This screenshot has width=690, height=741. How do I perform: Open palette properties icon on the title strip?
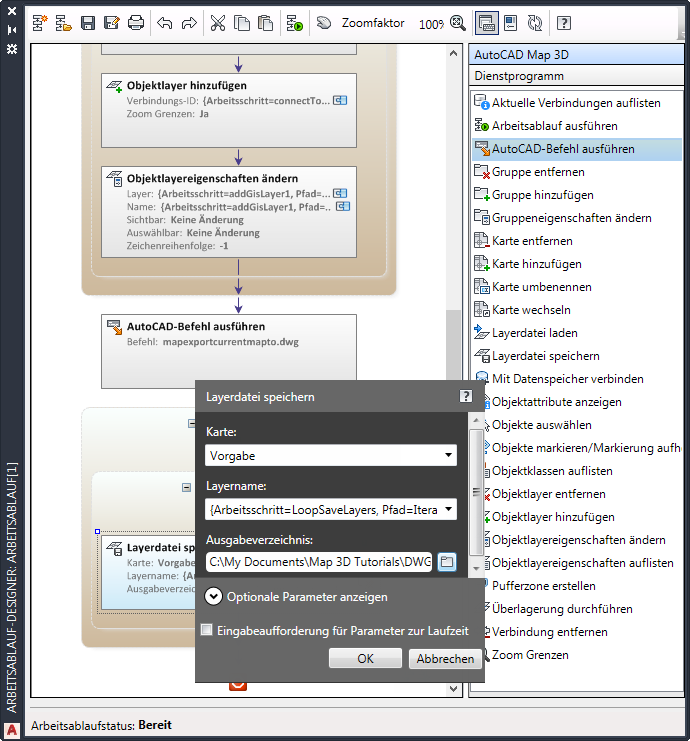click(x=12, y=49)
